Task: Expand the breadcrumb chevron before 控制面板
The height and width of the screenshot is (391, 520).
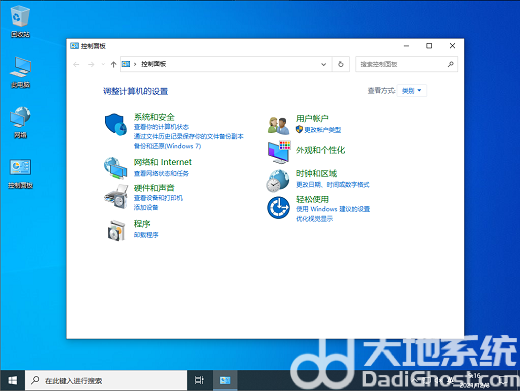Action: 135,64
